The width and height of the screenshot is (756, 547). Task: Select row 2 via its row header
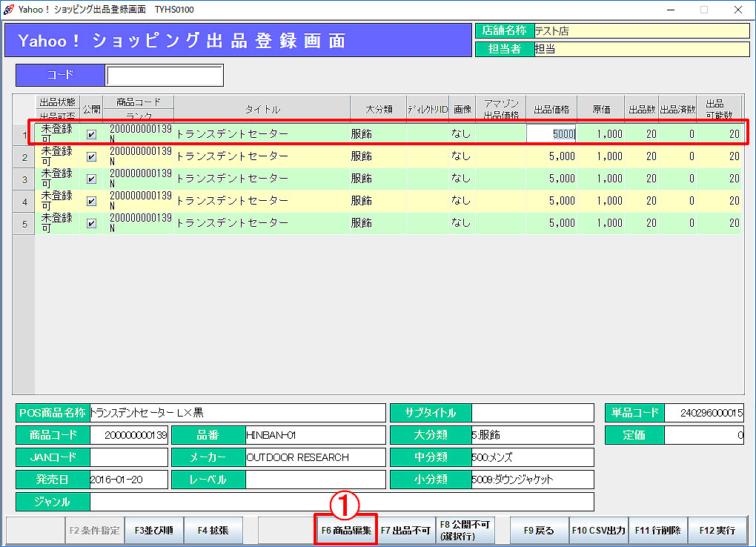pyautogui.click(x=24, y=157)
